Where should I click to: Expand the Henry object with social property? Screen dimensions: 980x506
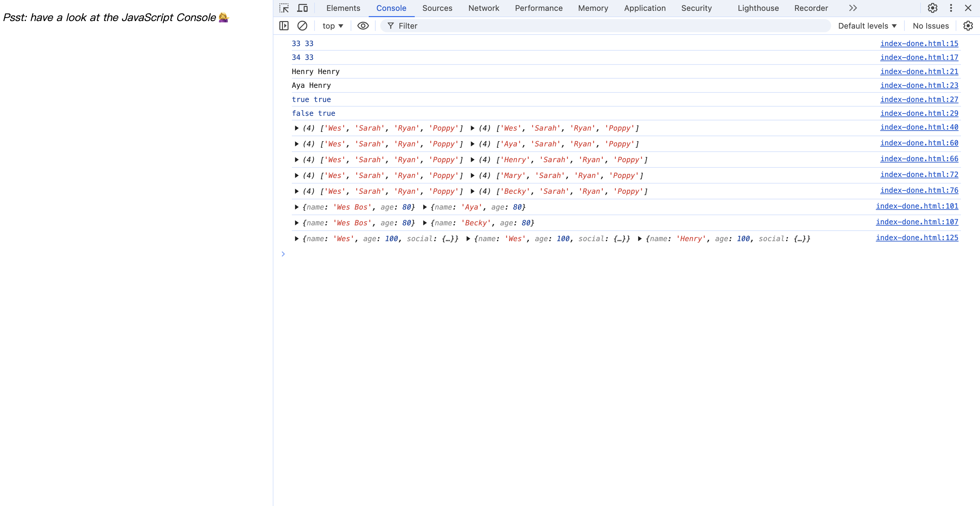tap(640, 239)
